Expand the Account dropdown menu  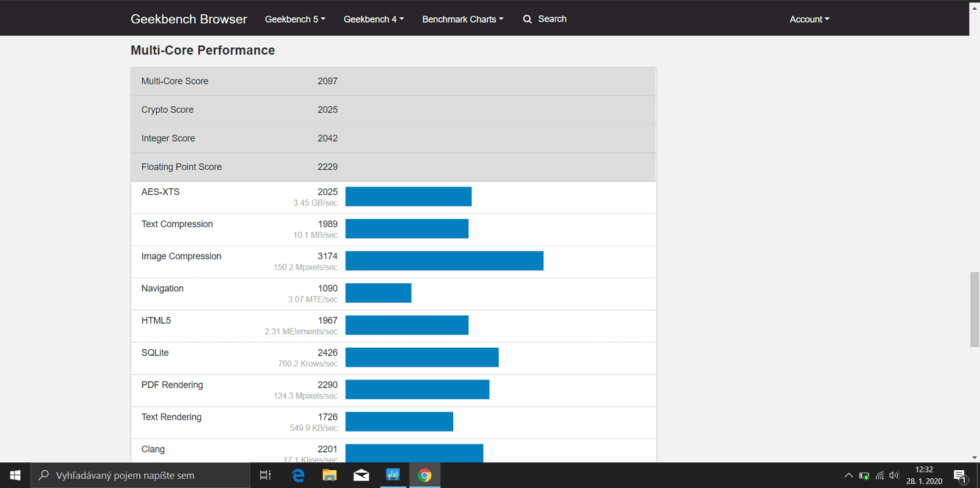[x=809, y=19]
